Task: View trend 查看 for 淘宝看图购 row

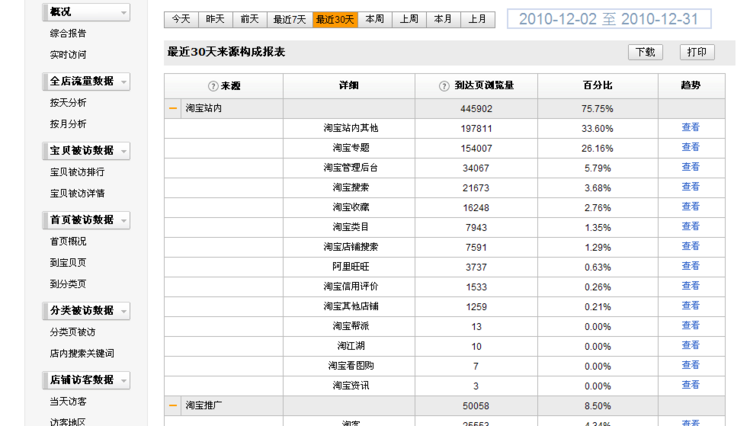Action: pos(691,365)
